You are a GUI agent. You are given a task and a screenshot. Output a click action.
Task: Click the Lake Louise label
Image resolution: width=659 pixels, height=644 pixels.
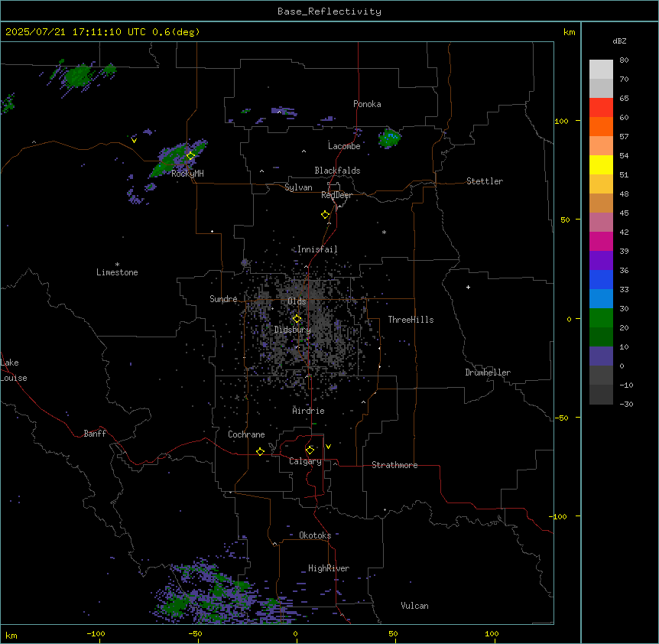[x=14, y=370]
